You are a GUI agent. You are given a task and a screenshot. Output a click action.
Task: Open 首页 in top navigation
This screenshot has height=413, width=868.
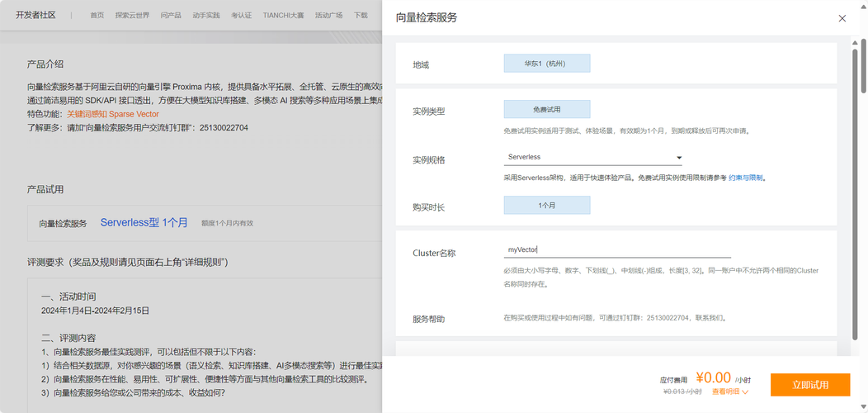[97, 16]
